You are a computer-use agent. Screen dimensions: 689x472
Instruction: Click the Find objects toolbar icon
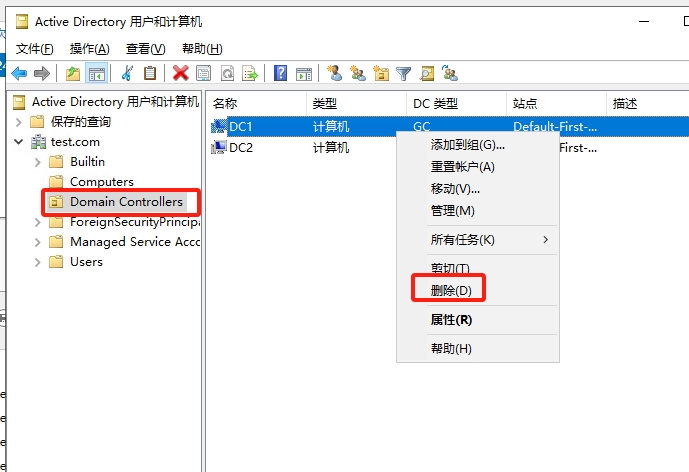click(427, 73)
